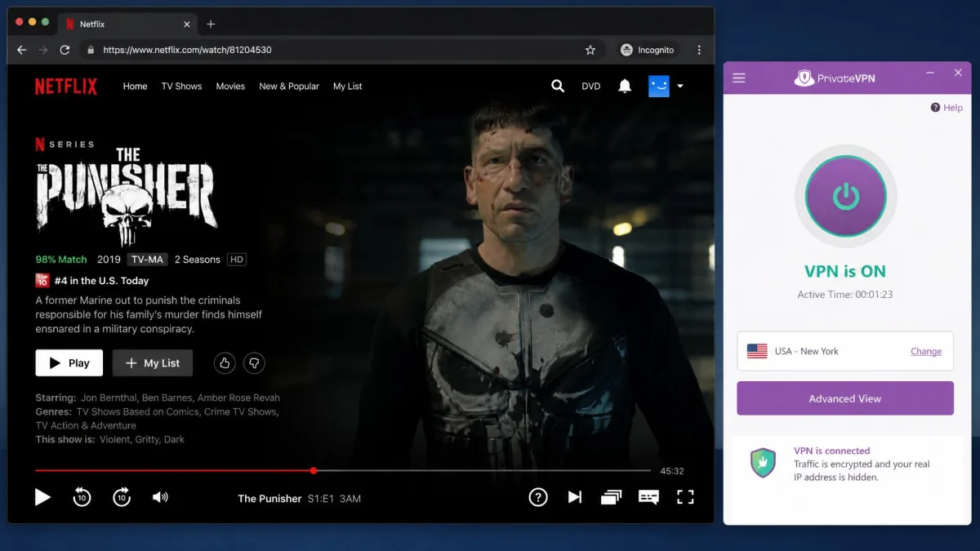Image resolution: width=980 pixels, height=551 pixels.
Task: Select the Netflix browser tab
Action: click(127, 24)
